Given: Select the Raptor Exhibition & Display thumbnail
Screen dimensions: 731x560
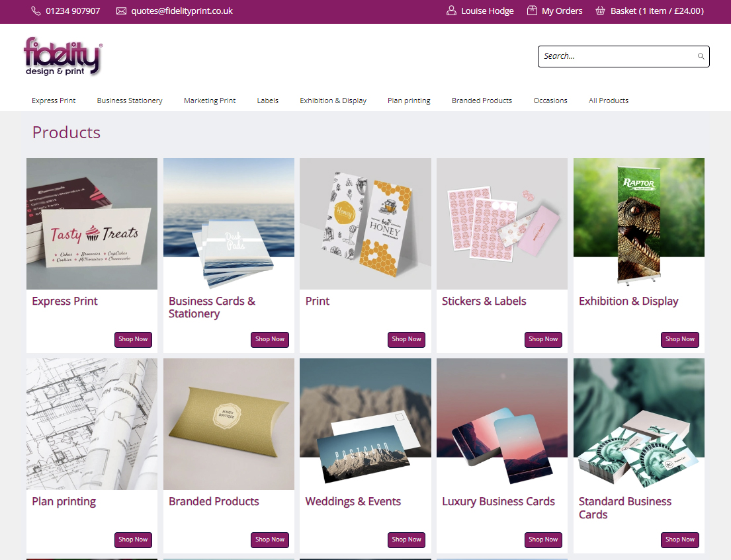Looking at the screenshot, I should pos(638,223).
